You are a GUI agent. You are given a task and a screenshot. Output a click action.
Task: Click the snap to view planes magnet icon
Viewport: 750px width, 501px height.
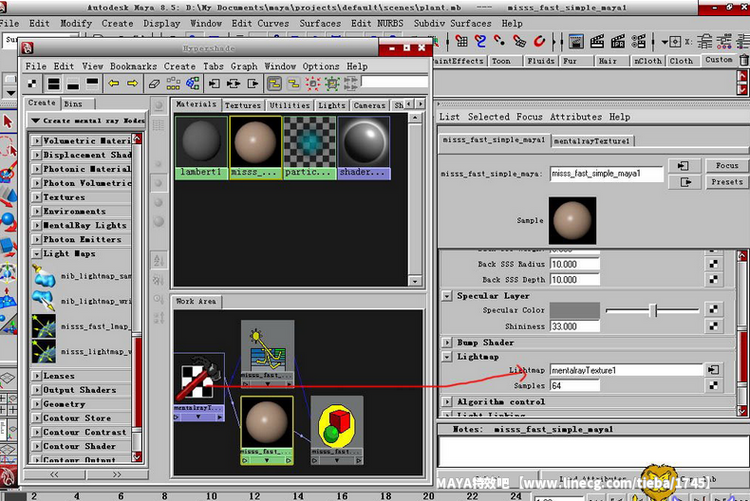point(519,42)
